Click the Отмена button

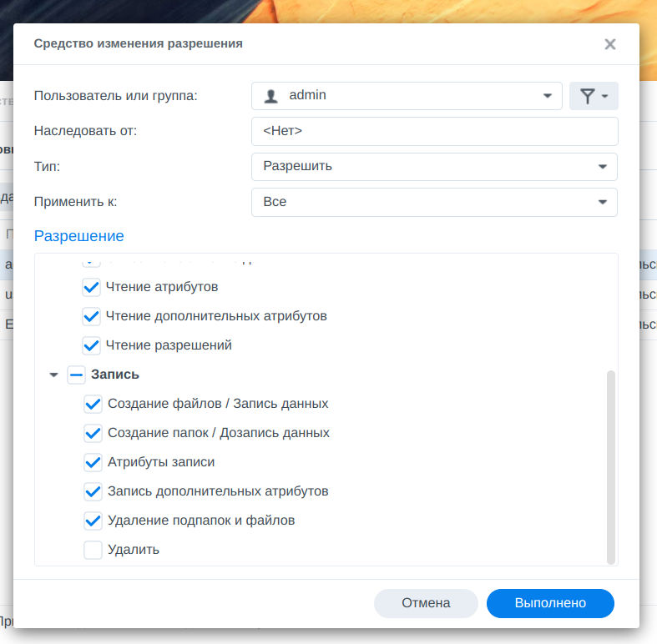tap(426, 603)
